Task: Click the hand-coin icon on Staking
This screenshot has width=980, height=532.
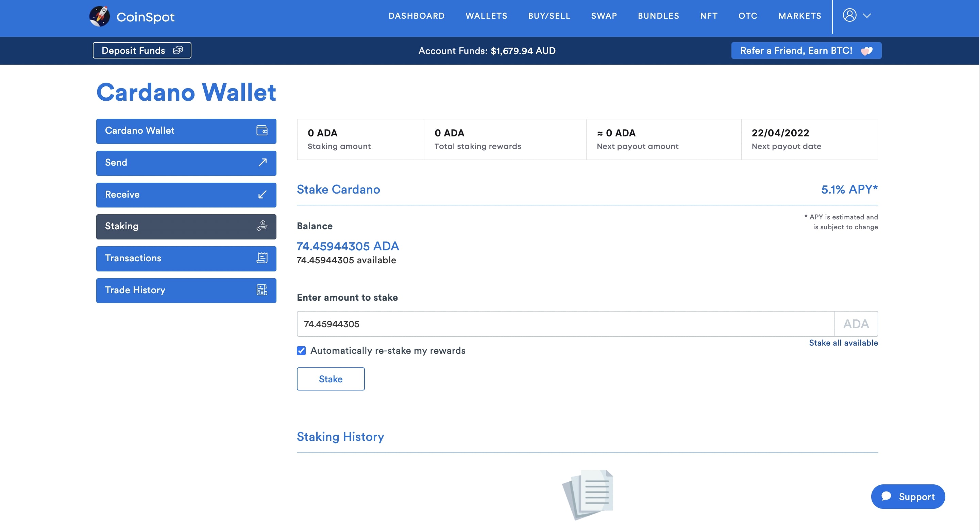Action: click(x=262, y=226)
